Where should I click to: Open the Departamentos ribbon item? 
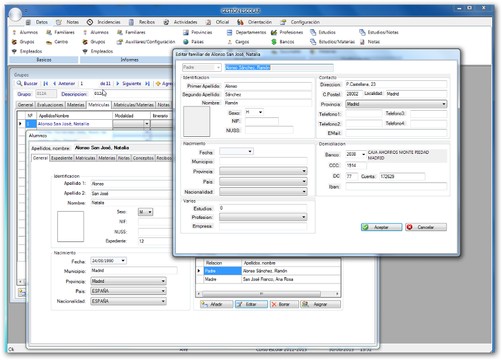[246, 32]
